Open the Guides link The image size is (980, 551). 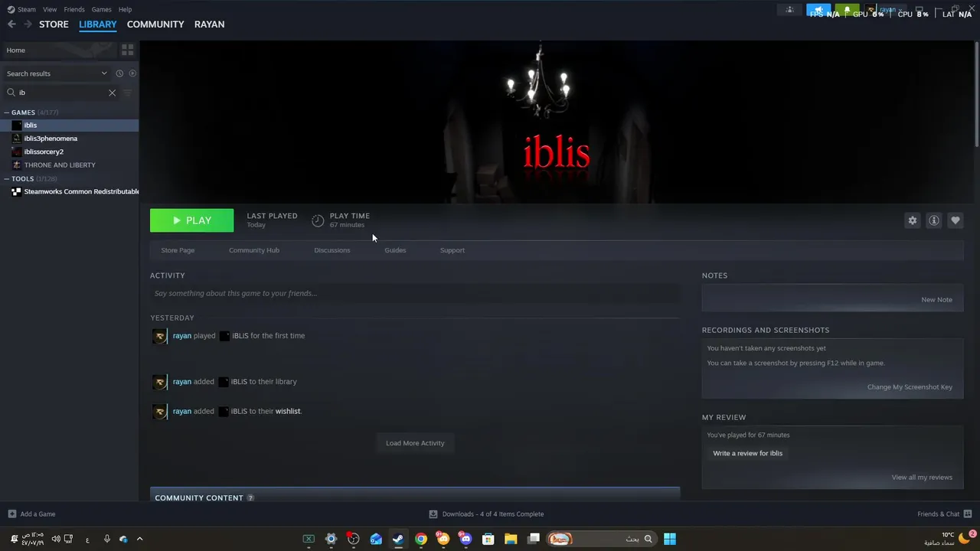click(395, 250)
